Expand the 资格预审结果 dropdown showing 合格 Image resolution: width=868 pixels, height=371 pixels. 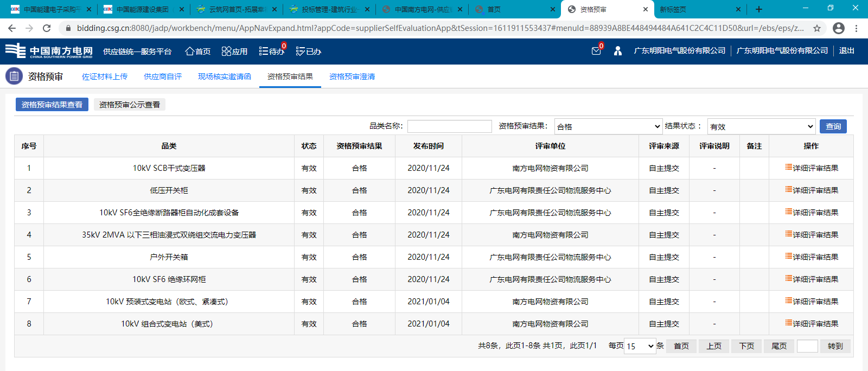click(x=608, y=126)
